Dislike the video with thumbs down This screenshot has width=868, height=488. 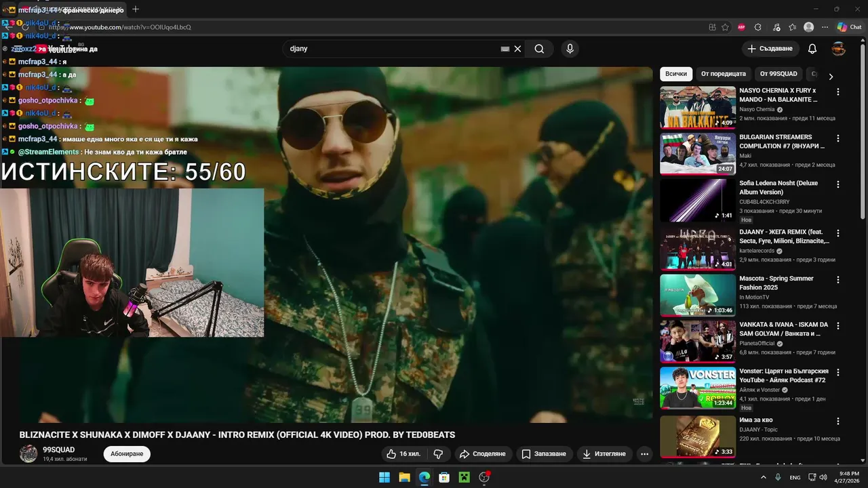click(438, 453)
